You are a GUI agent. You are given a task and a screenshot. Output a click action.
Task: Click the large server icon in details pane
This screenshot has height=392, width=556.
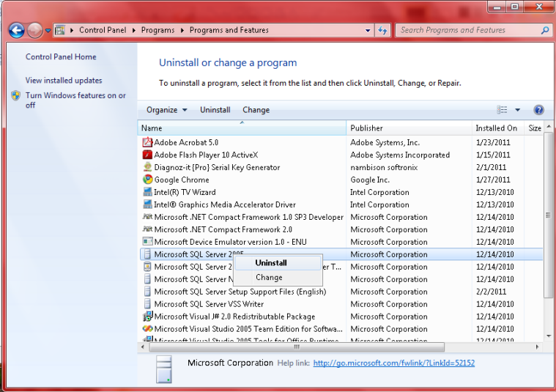164,369
